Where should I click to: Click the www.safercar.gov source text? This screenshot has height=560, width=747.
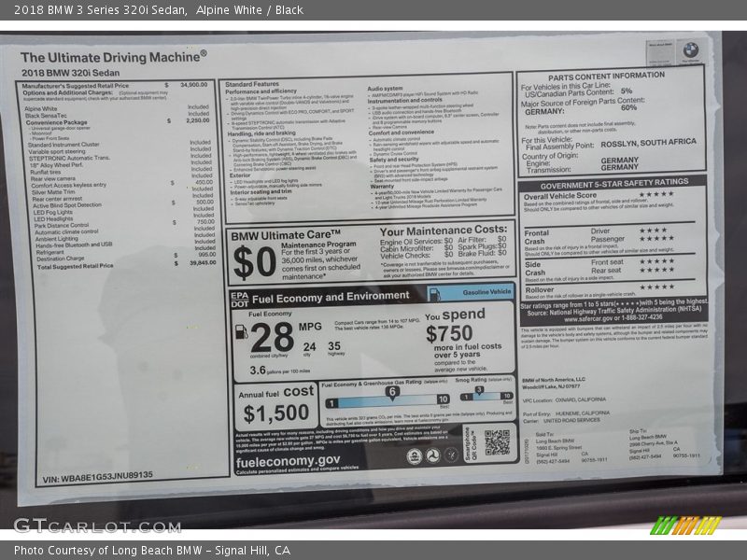[x=613, y=317]
